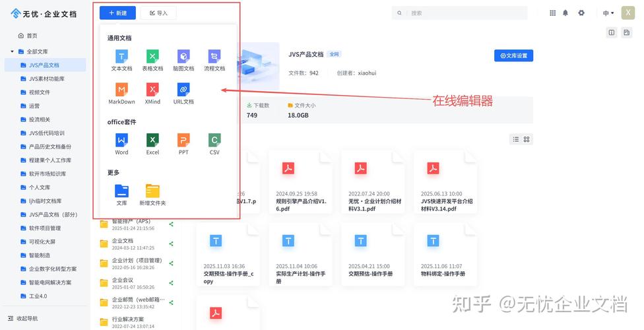Create a new 脑图文档 mind map
Screen dimensions: 644x330
coord(183,61)
